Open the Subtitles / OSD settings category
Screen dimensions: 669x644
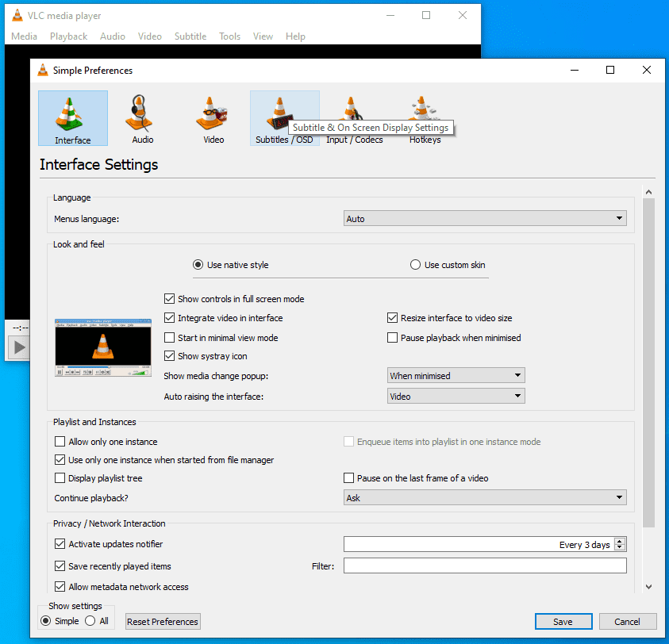[285, 118]
